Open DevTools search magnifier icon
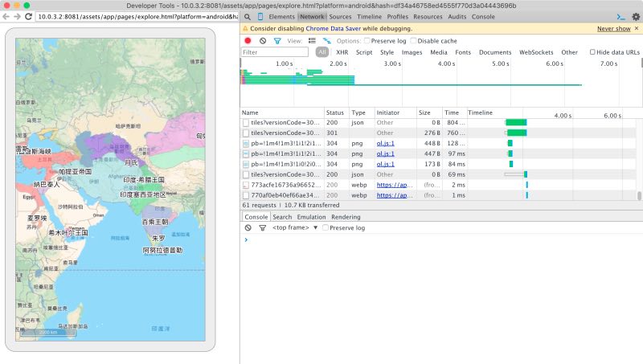643x364 pixels. (x=248, y=16)
